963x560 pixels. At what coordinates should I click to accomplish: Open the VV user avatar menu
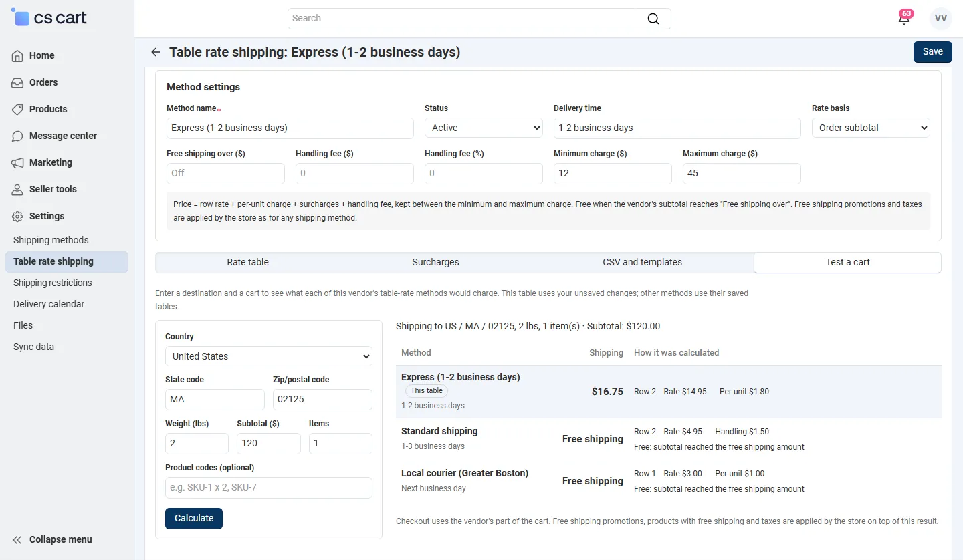pyautogui.click(x=941, y=19)
